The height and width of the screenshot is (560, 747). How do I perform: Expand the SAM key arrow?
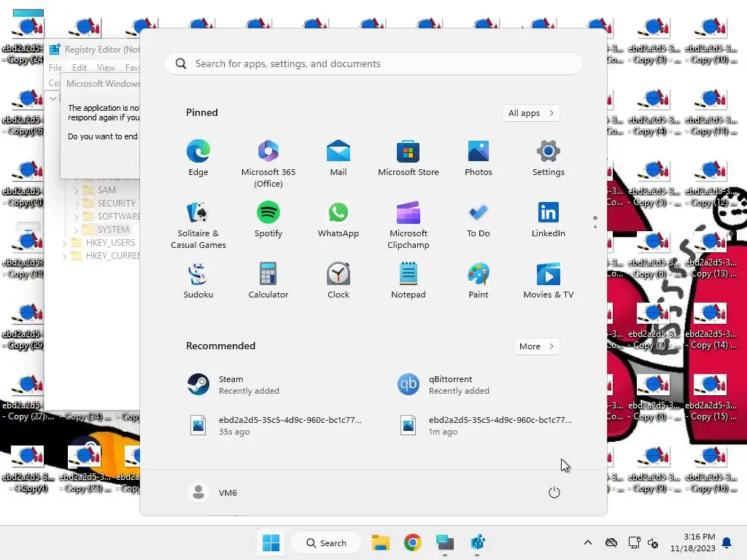[76, 190]
